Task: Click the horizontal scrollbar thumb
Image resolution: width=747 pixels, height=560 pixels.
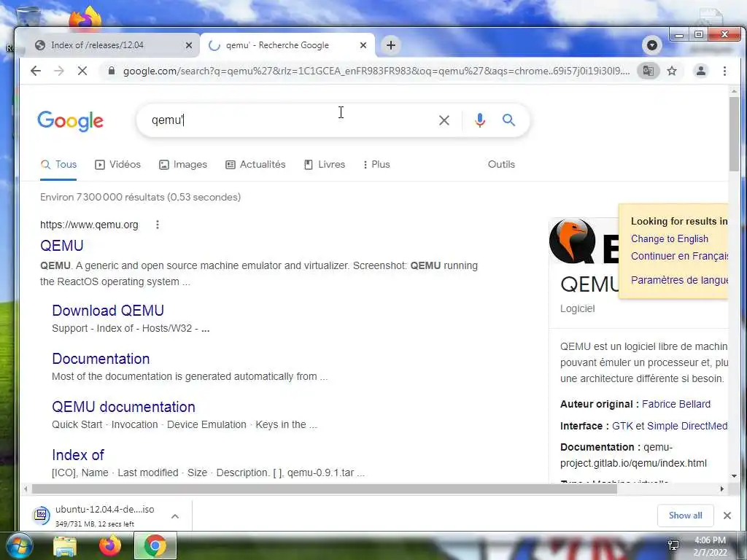Action: (x=324, y=489)
